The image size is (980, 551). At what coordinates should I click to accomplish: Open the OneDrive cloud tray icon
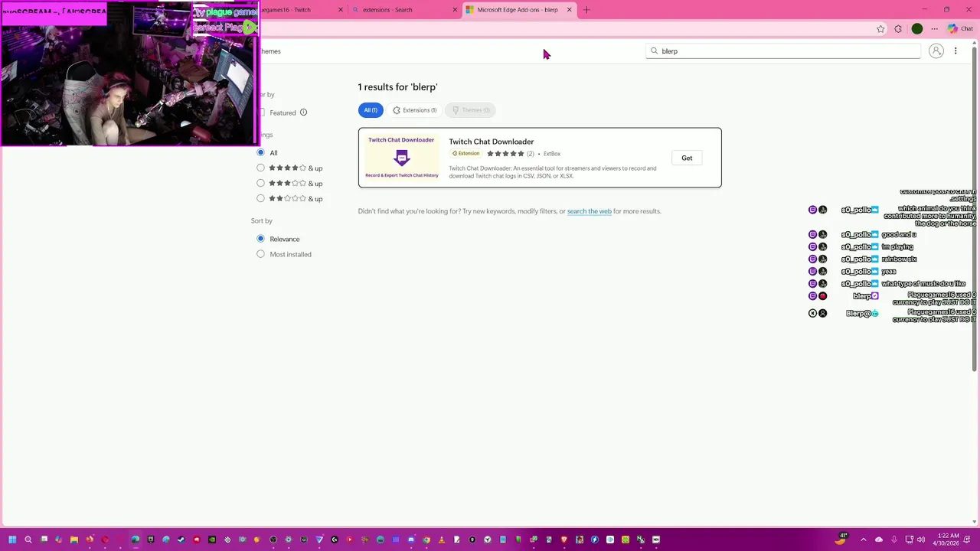point(879,540)
